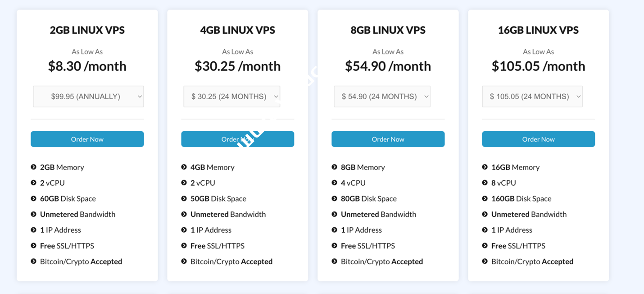Click bullet icon next to 4 vCPU
644x294 pixels.
(x=335, y=183)
